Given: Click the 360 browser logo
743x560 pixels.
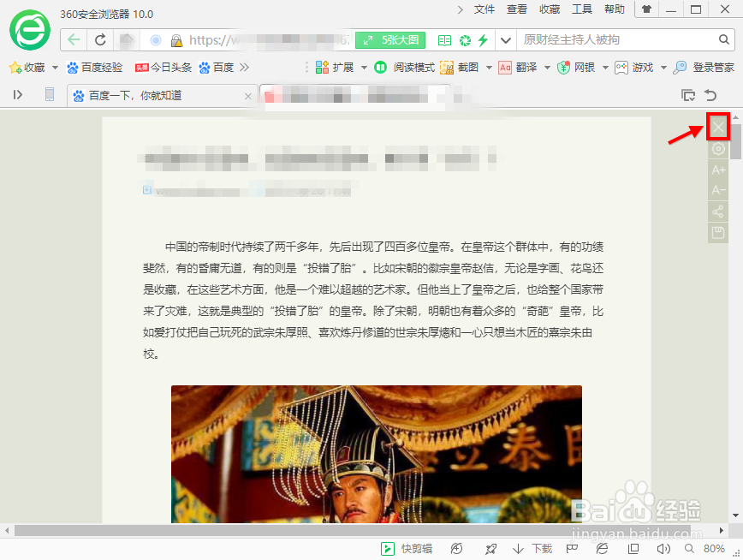Looking at the screenshot, I should click(x=30, y=29).
